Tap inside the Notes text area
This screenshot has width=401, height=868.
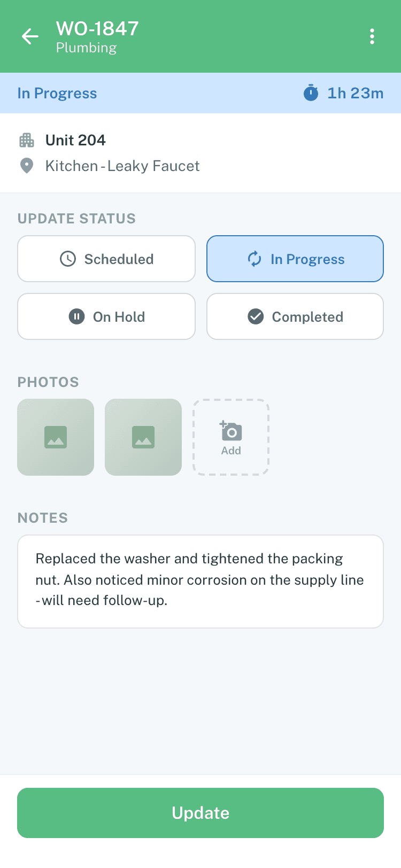point(200,580)
